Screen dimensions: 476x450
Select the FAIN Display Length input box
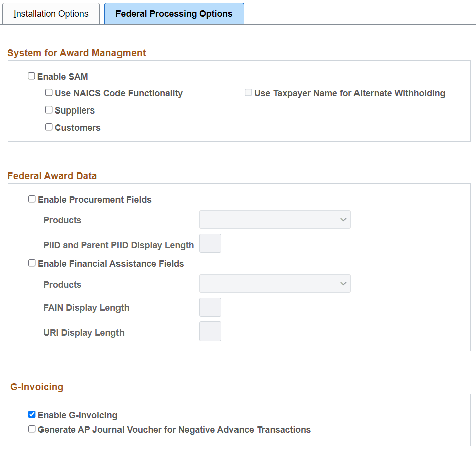(210, 307)
